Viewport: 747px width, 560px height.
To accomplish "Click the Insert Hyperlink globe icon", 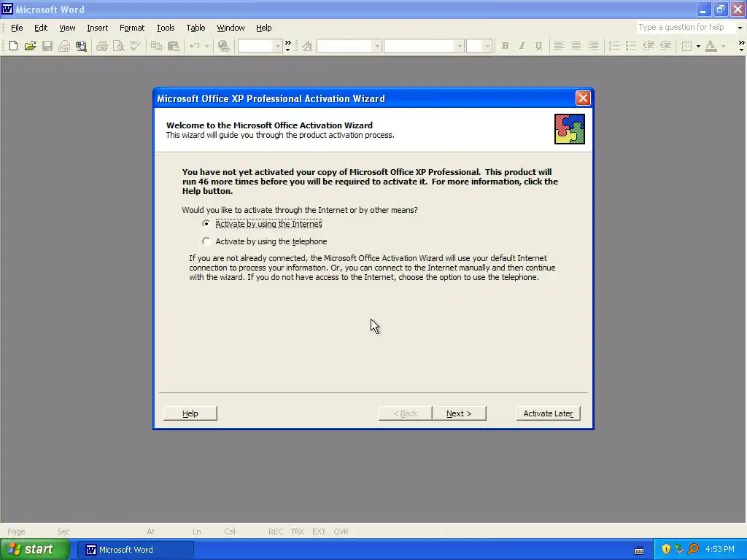I will pos(223,46).
